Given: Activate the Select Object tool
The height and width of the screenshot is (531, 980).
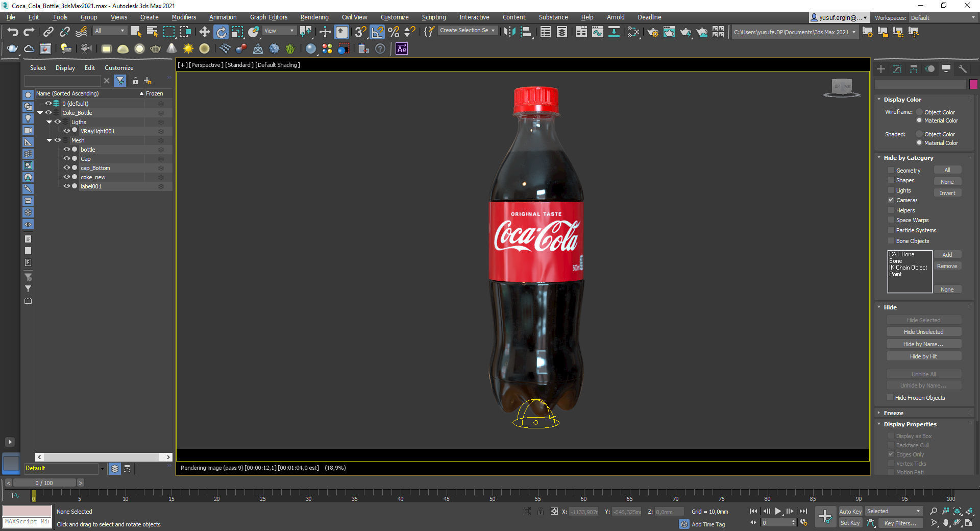Looking at the screenshot, I should tap(136, 32).
